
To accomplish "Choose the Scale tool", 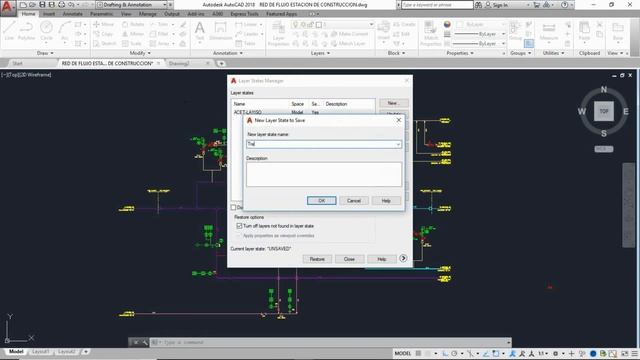I will coord(131,43).
